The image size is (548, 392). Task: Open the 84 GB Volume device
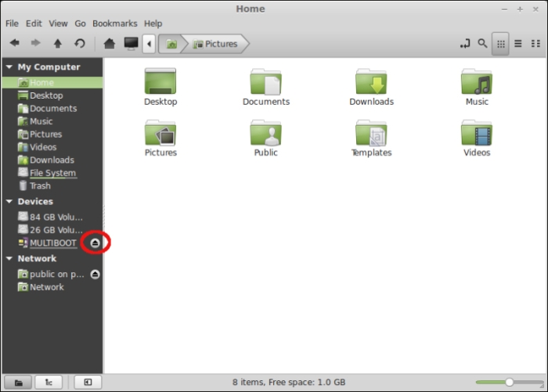(52, 217)
